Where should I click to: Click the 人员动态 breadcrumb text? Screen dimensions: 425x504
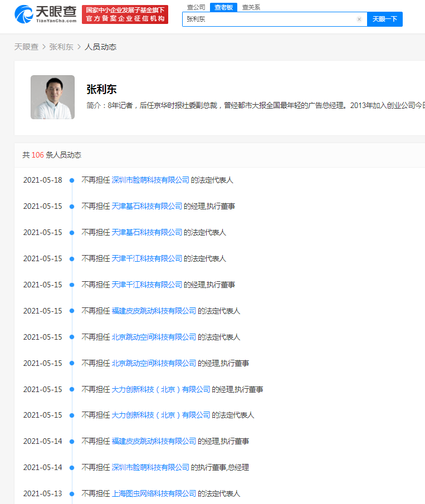pos(101,47)
